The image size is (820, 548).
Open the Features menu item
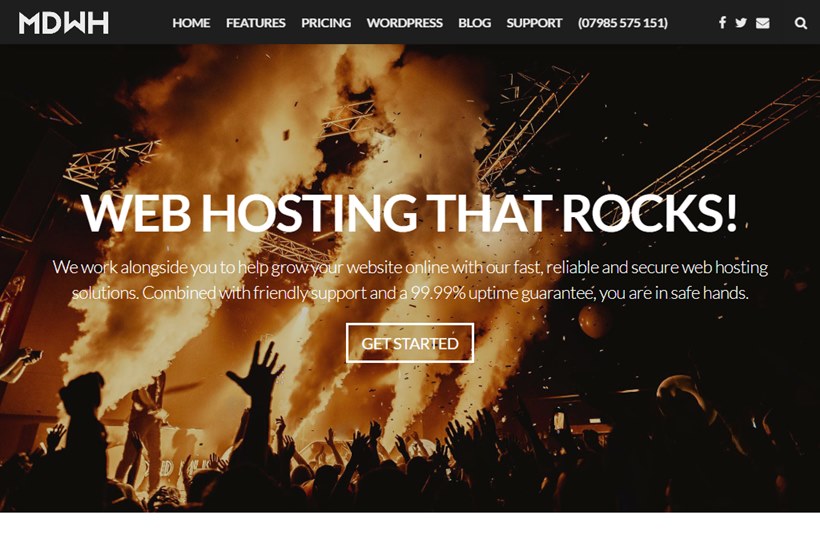click(x=256, y=23)
